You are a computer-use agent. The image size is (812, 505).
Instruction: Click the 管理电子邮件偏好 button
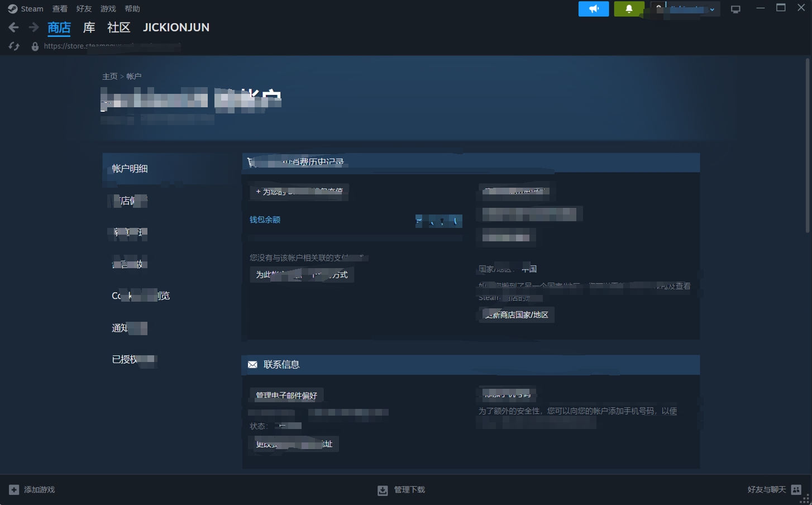click(x=286, y=396)
